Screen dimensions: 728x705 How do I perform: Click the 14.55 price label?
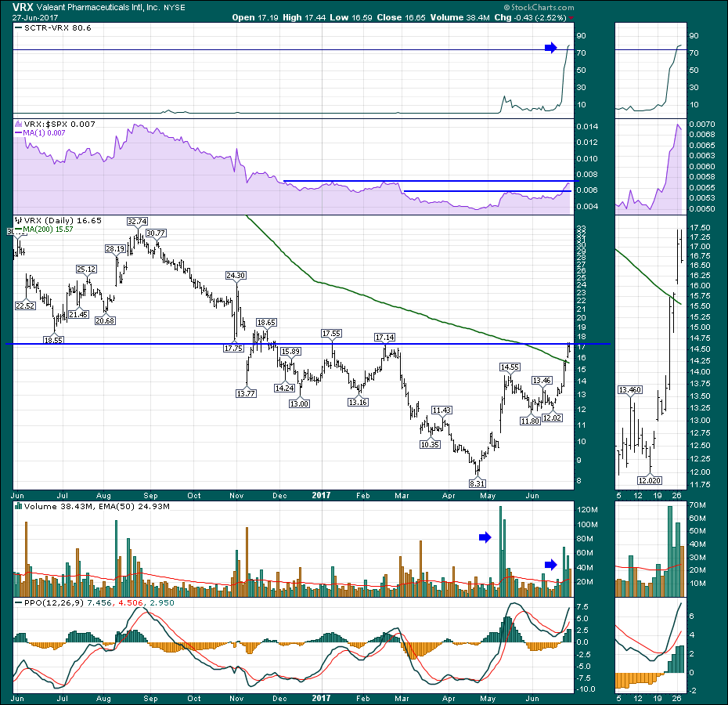point(510,367)
